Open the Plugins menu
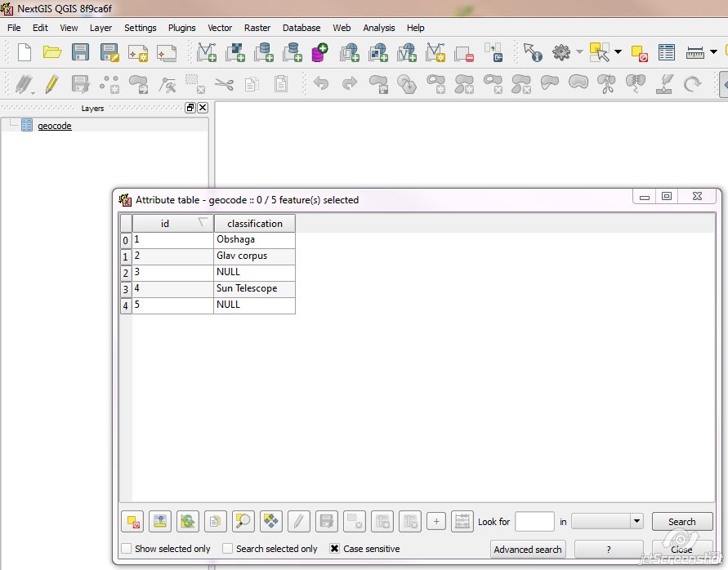 tap(182, 28)
